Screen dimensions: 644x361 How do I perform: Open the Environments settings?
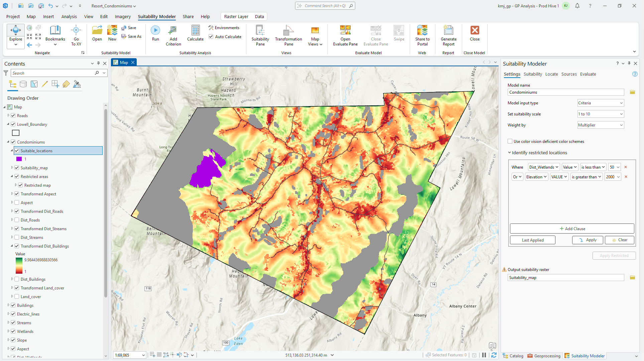224,28
